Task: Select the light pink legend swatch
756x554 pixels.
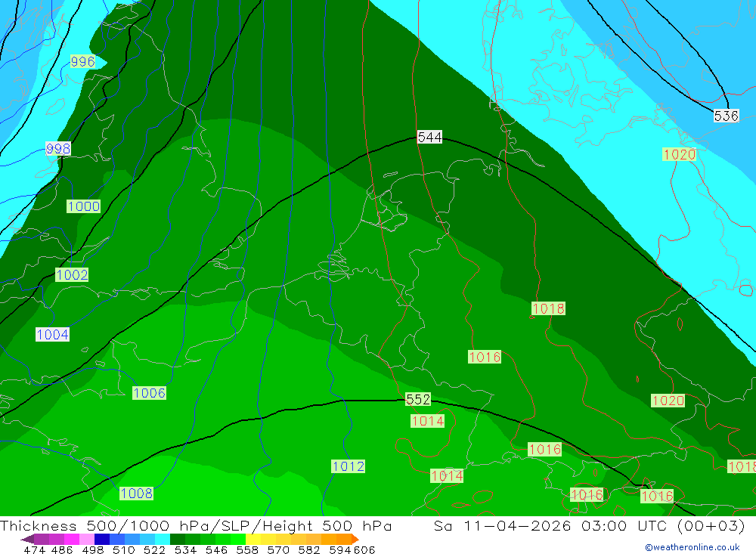Action: click(87, 539)
